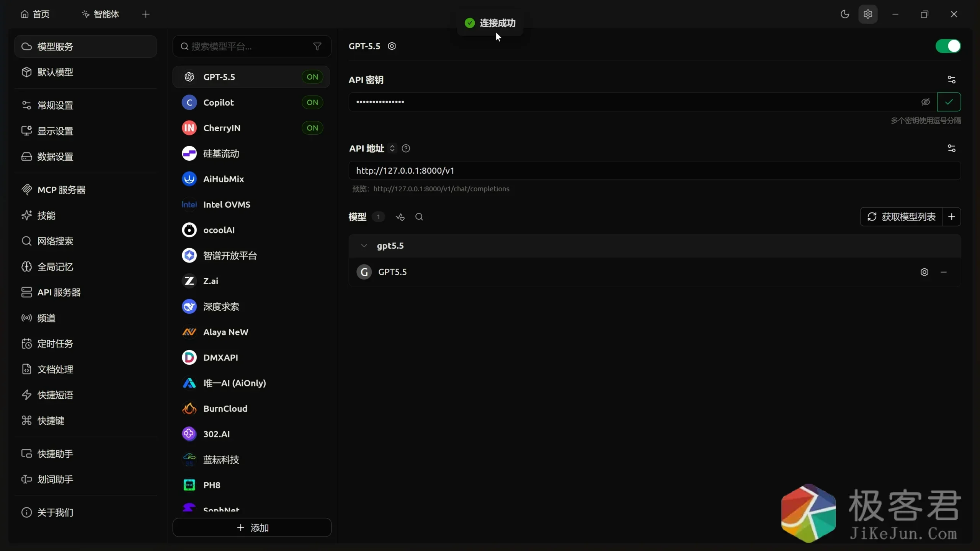
Task: Switch to 智能体 tab
Action: tap(100, 14)
